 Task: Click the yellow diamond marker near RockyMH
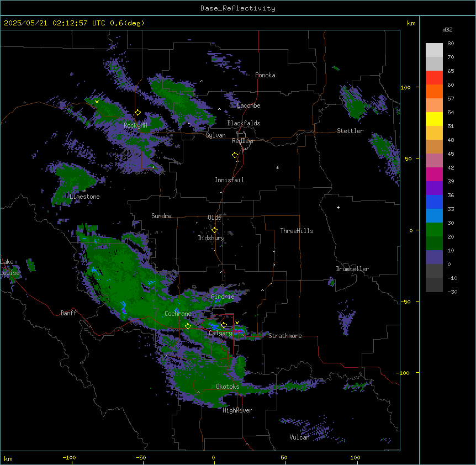(x=138, y=113)
